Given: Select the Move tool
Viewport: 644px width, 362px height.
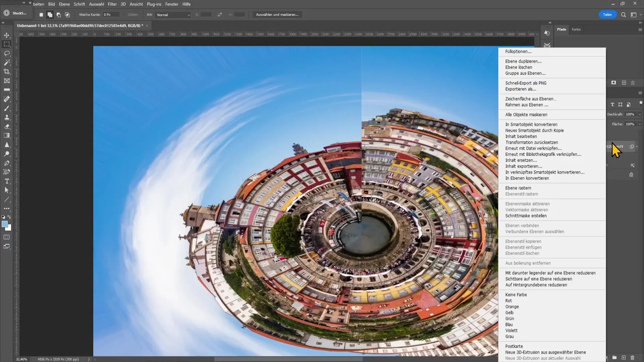Looking at the screenshot, I should pos(7,35).
